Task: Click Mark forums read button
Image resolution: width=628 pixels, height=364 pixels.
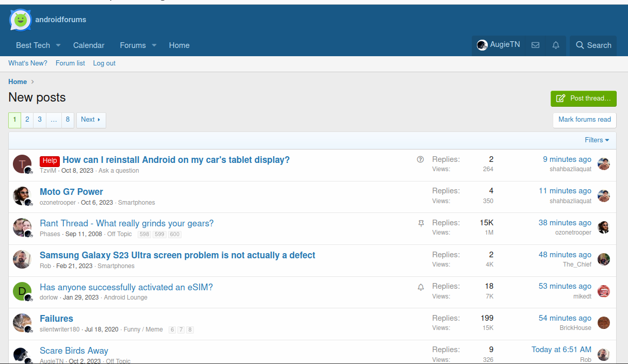Action: (x=584, y=120)
